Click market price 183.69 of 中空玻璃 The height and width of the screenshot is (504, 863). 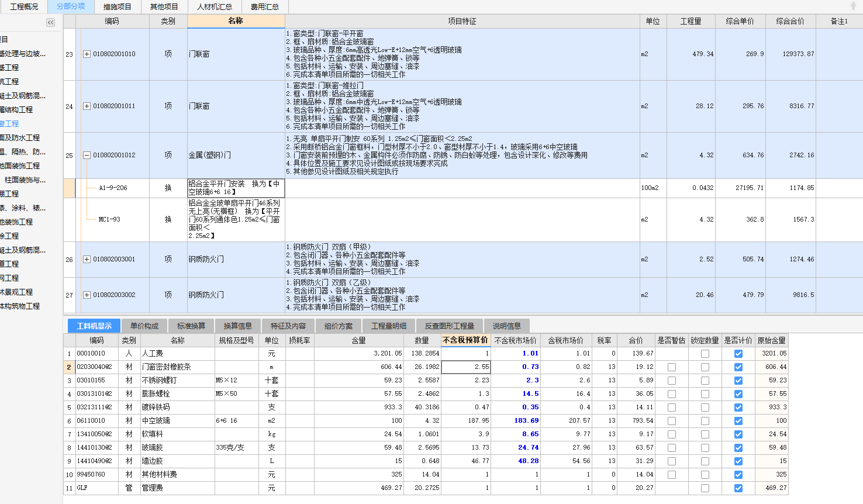pos(515,421)
